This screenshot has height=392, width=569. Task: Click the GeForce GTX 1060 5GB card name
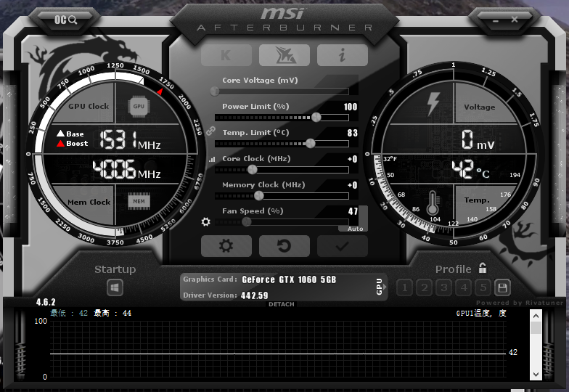pos(289,279)
